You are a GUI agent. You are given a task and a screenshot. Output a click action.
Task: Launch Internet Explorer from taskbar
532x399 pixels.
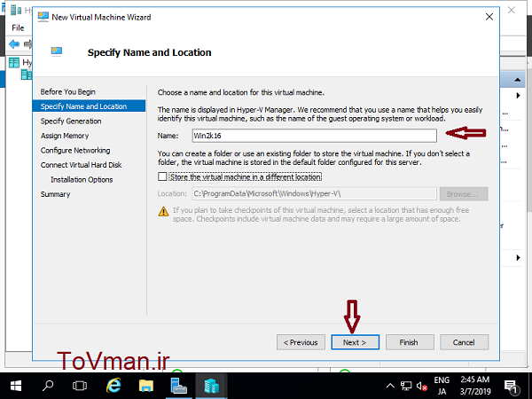click(x=113, y=386)
